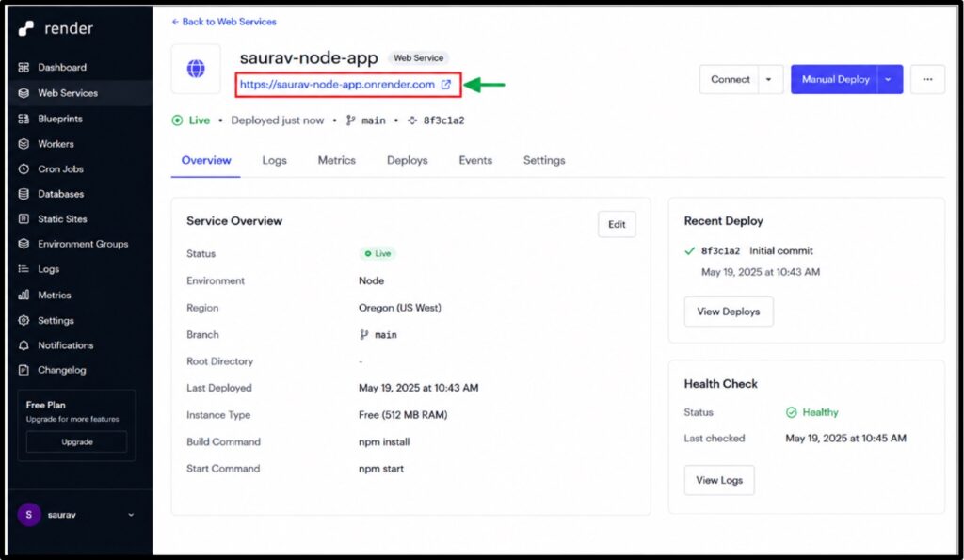964x560 pixels.
Task: Click the Healthy status check icon
Action: click(x=791, y=412)
